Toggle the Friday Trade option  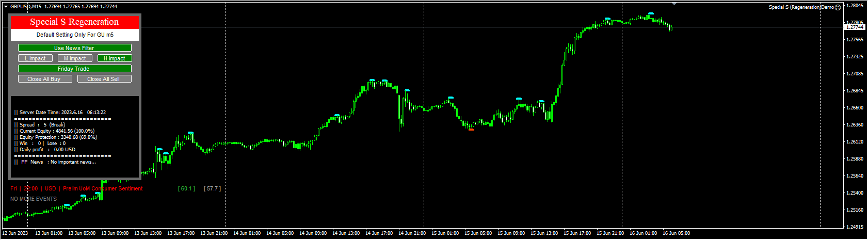[74, 69]
